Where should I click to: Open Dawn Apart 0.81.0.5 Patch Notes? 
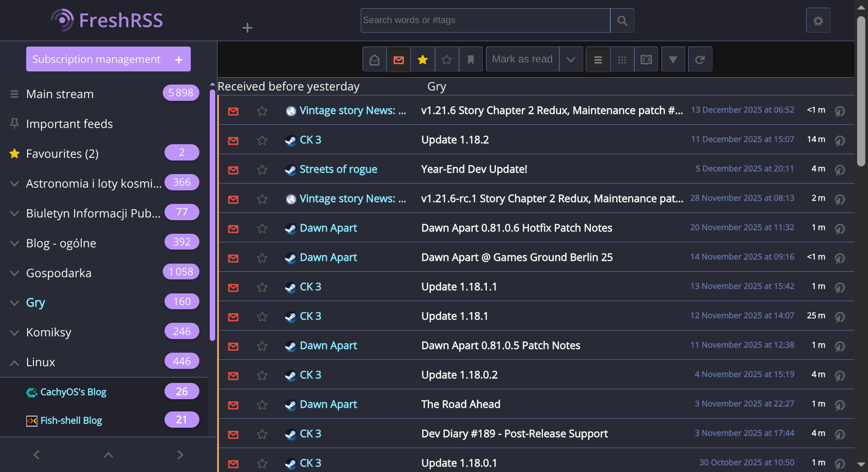(x=500, y=345)
